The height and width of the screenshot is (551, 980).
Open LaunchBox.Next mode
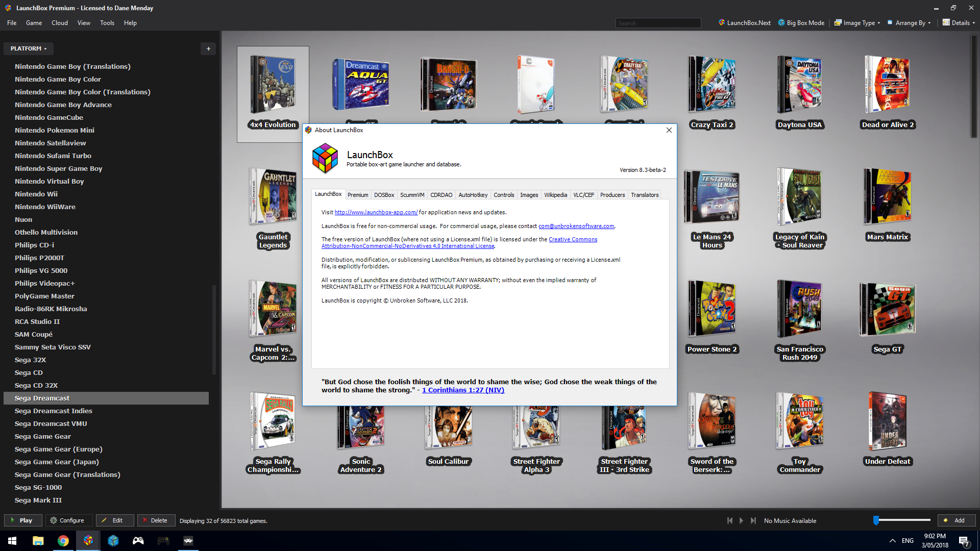745,23
